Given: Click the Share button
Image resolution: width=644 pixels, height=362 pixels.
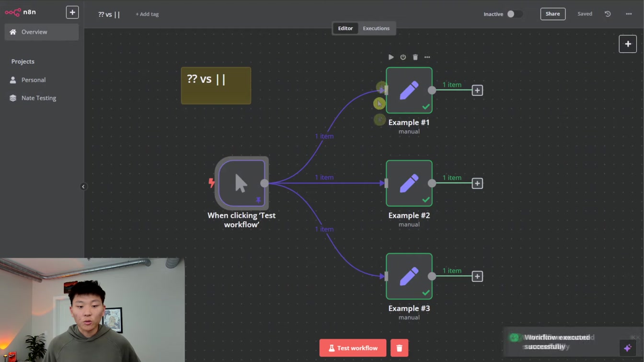Looking at the screenshot, I should pyautogui.click(x=552, y=14).
